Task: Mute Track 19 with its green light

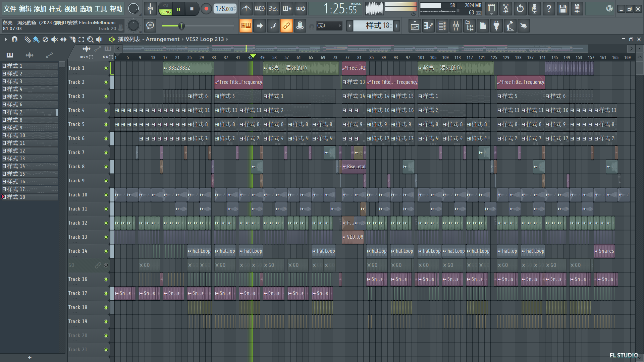Action: (106, 321)
